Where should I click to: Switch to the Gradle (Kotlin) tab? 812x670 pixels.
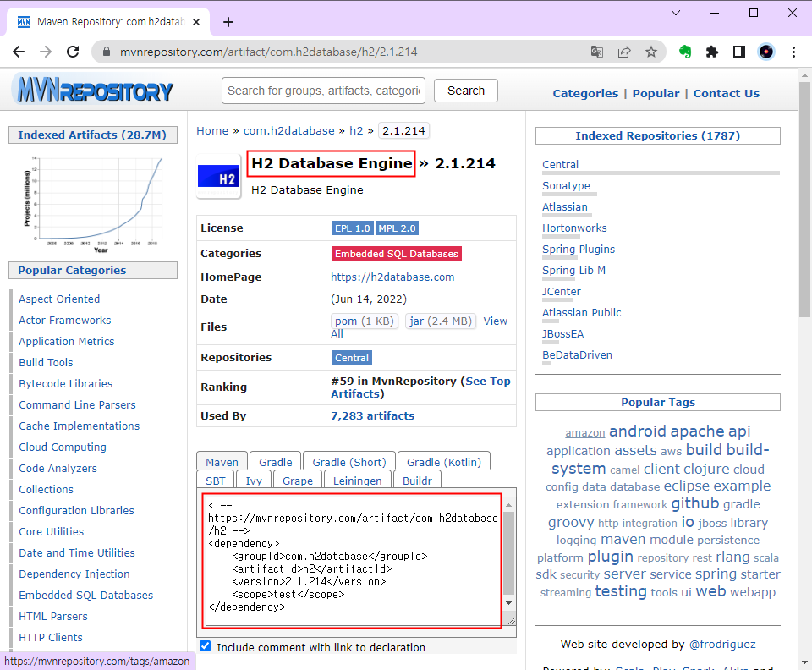click(x=444, y=461)
